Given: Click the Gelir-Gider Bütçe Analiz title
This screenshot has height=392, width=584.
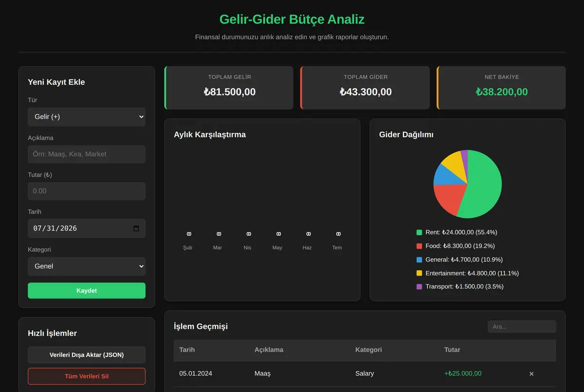Looking at the screenshot, I should (x=292, y=19).
